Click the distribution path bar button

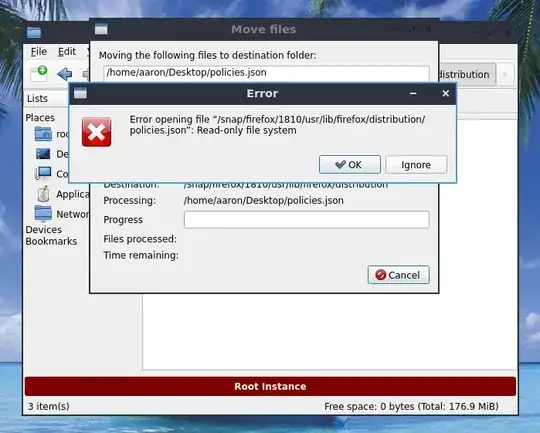(466, 74)
